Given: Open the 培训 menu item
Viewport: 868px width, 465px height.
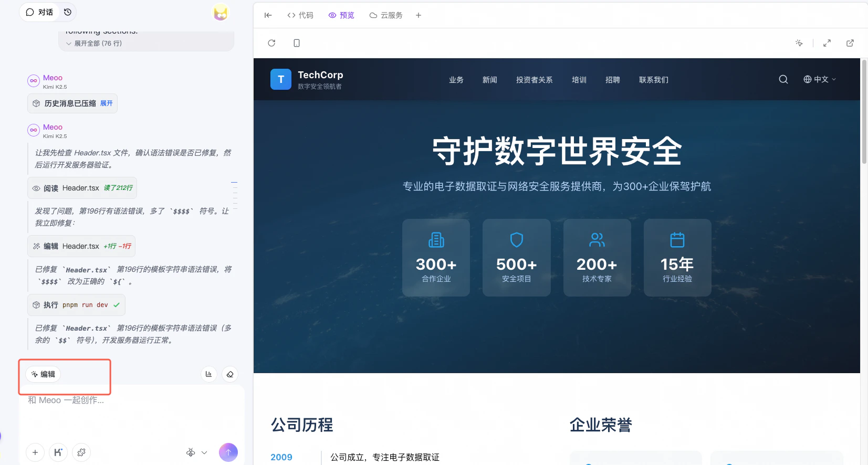Looking at the screenshot, I should (579, 80).
